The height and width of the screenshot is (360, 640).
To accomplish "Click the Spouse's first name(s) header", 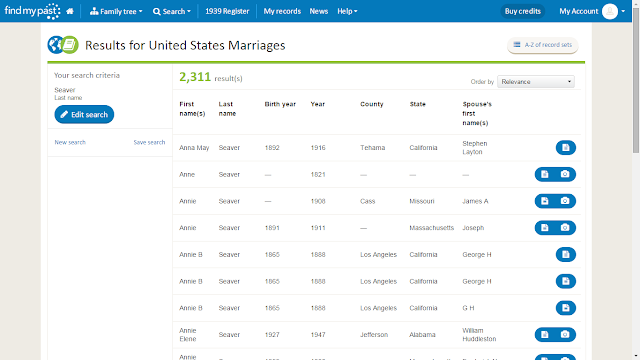I will [477, 113].
